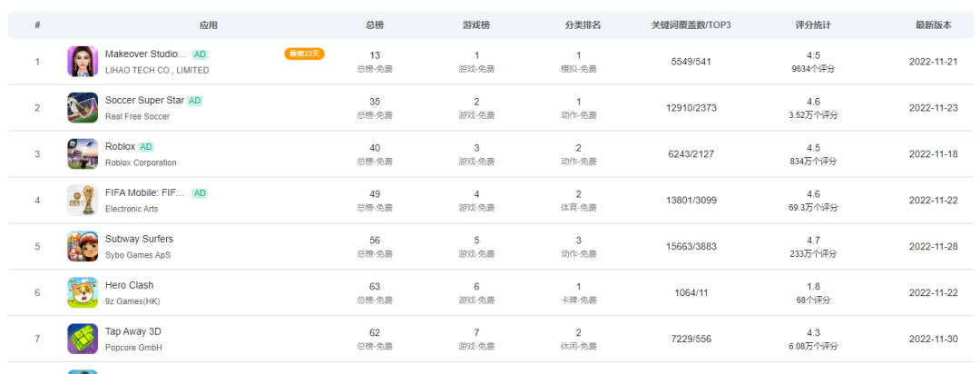Screen dimensions: 980x374
Task: Click keyword coverage 6243/2127
Action: [x=691, y=154]
